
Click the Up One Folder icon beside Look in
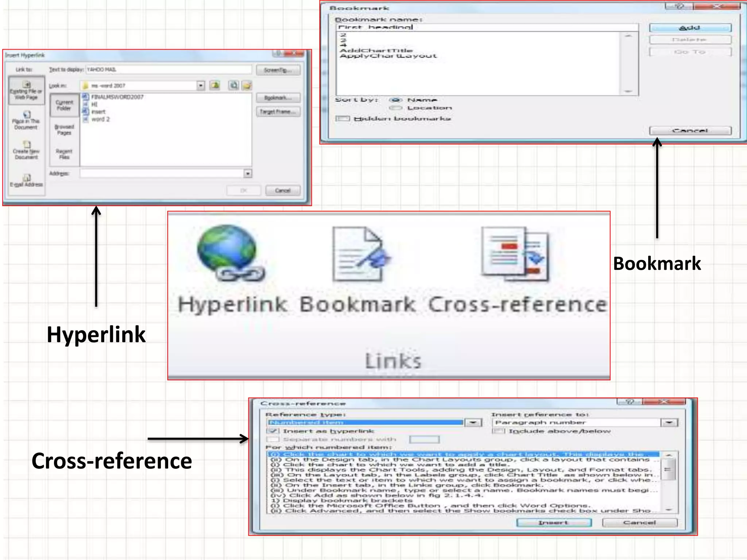[215, 85]
